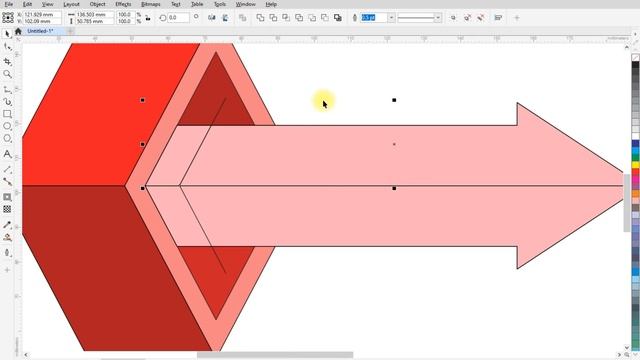The width and height of the screenshot is (640, 360).
Task: Select the Freehand curve tool
Action: 7,89
